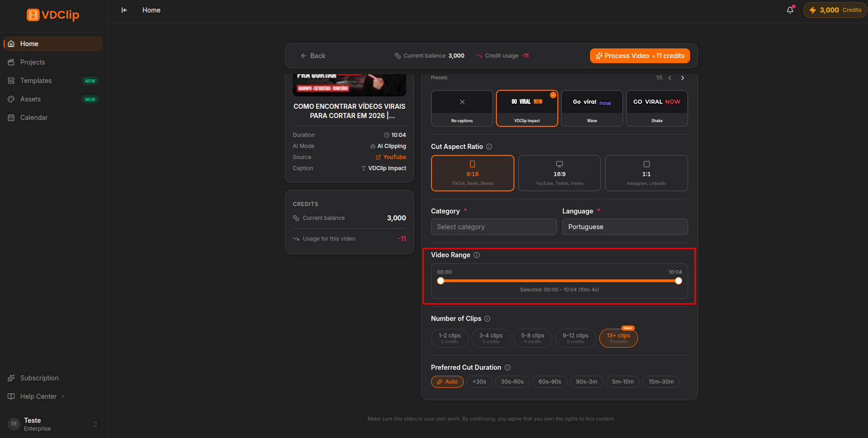Open Templates in the sidebar
Image resolution: width=868 pixels, height=438 pixels.
tap(53, 81)
